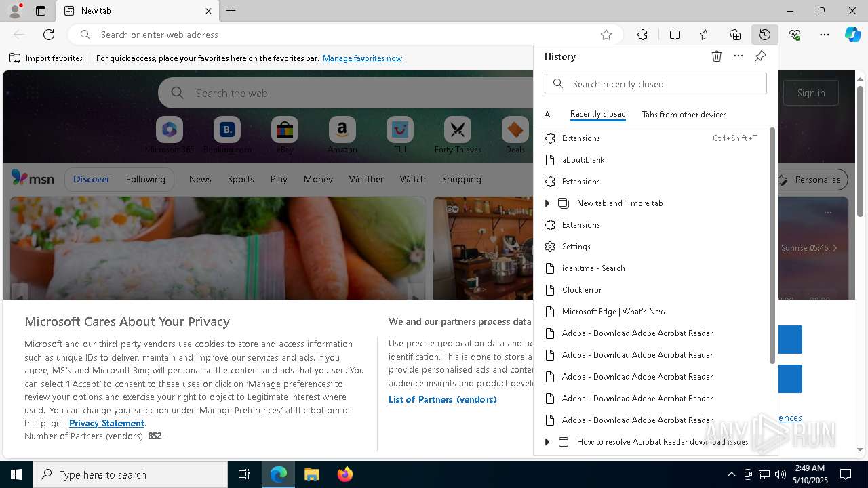
Task: Switch to Tabs from other devices
Action: (684, 115)
